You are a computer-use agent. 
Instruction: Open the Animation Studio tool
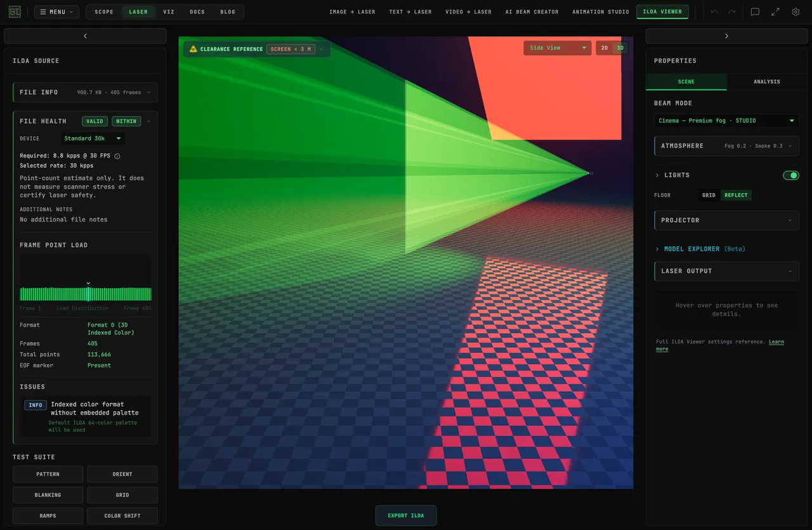(601, 11)
